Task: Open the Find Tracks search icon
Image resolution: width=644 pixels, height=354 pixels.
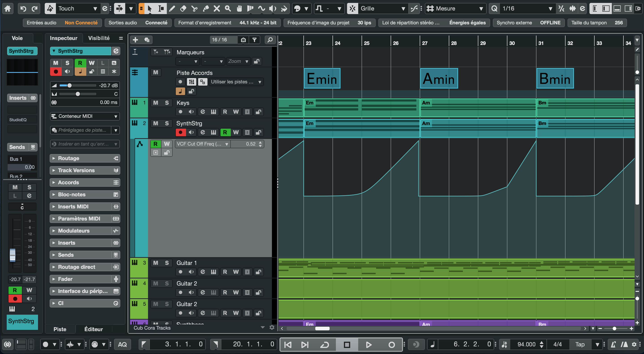Action: tap(270, 40)
